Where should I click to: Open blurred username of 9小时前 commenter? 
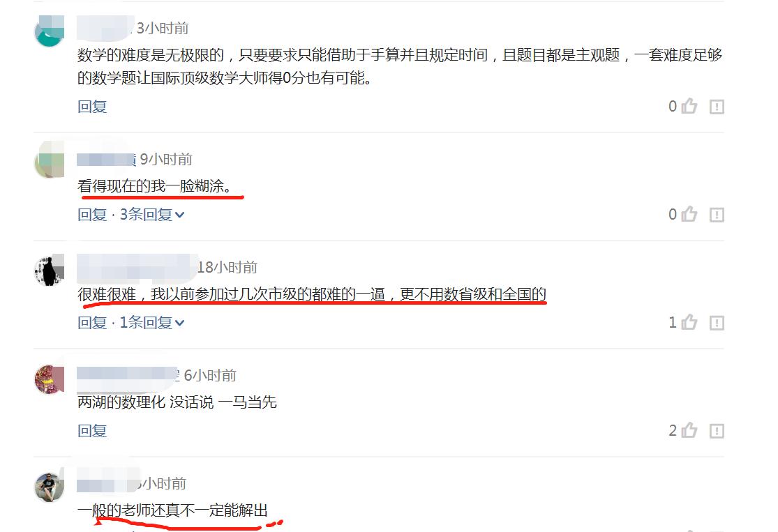click(106, 159)
